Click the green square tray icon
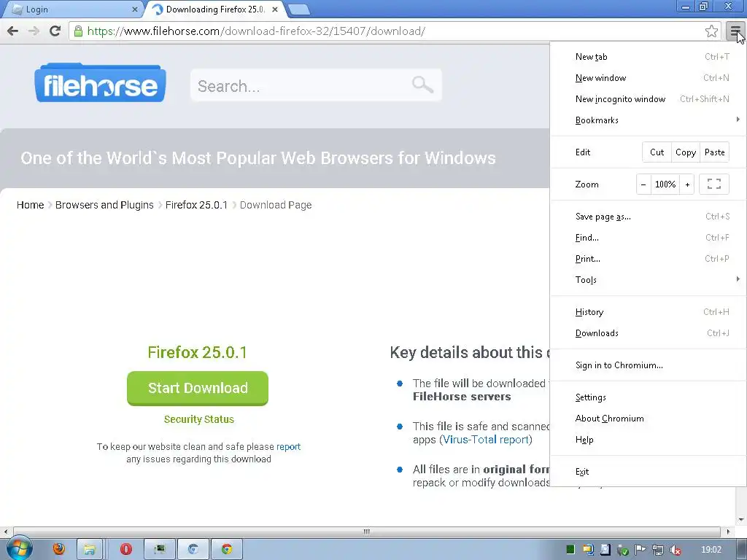This screenshot has height=560, width=747. [x=570, y=550]
